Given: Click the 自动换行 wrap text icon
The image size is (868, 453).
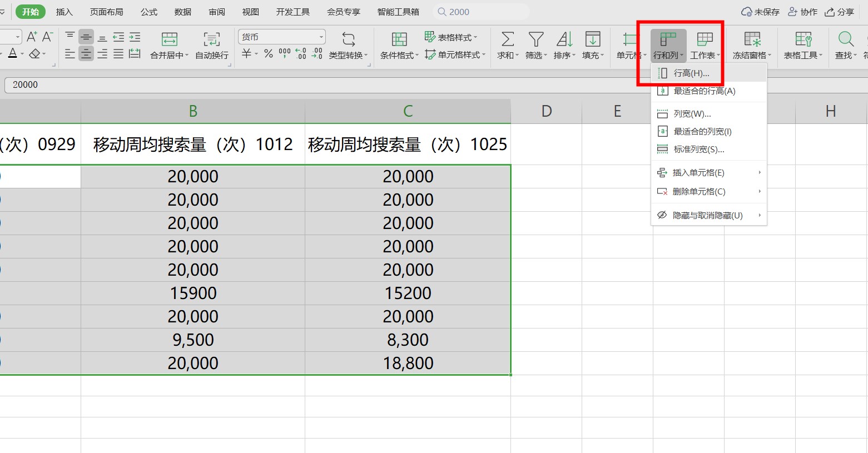Looking at the screenshot, I should [x=211, y=39].
